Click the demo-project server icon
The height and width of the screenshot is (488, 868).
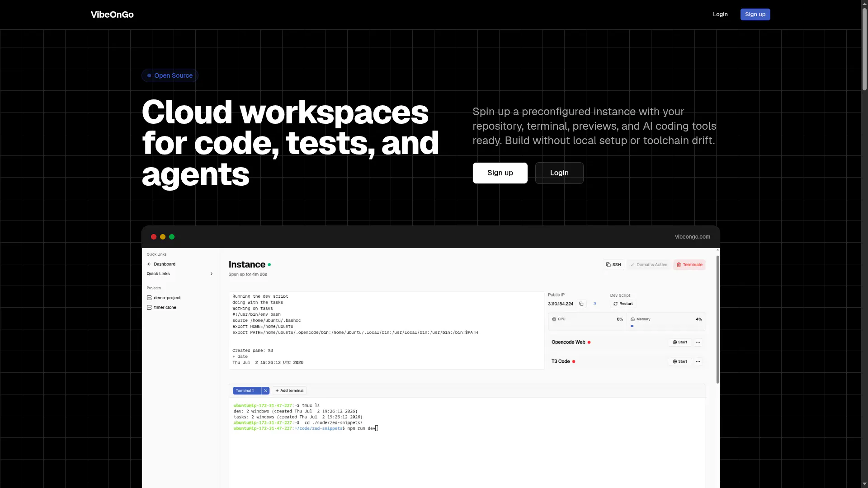click(149, 298)
